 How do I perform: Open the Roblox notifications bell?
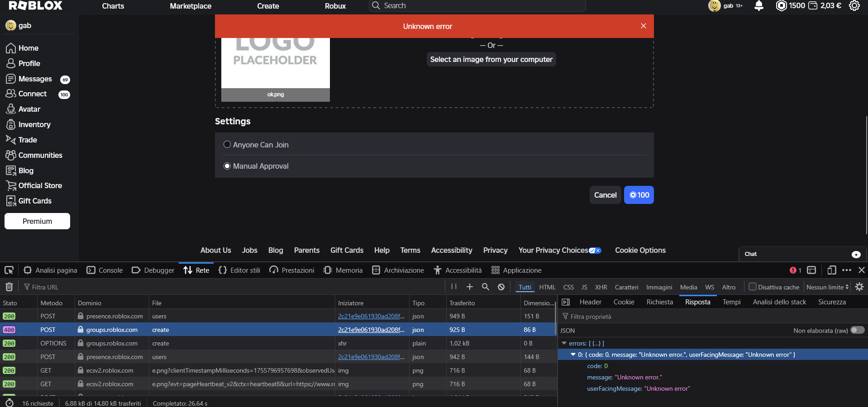pyautogui.click(x=758, y=6)
